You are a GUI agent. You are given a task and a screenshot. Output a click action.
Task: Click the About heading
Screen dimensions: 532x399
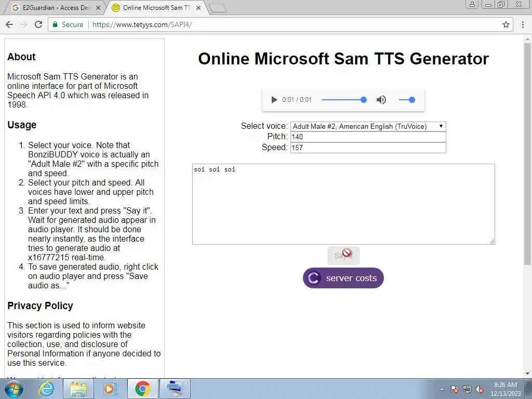click(21, 57)
